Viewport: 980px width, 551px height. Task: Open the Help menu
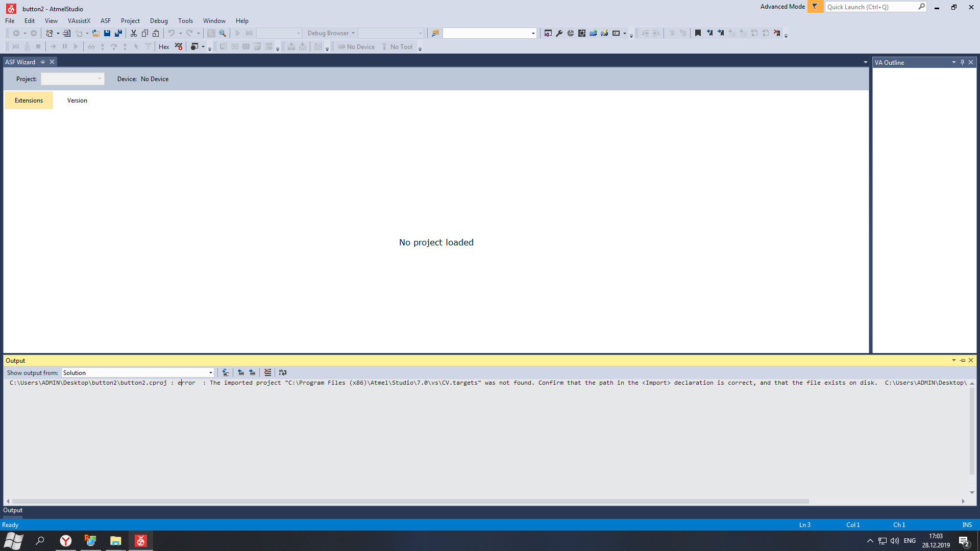coord(242,21)
